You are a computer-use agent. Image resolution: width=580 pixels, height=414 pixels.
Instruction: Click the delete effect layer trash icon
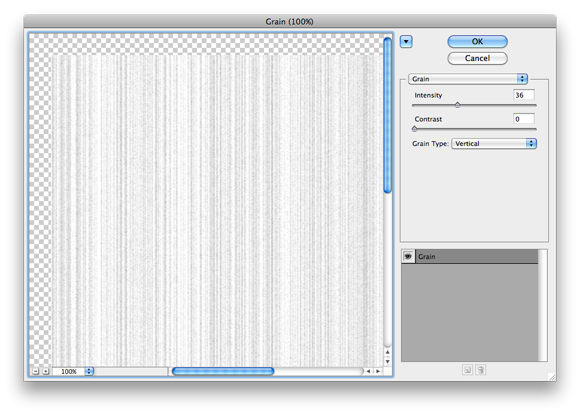tap(480, 370)
